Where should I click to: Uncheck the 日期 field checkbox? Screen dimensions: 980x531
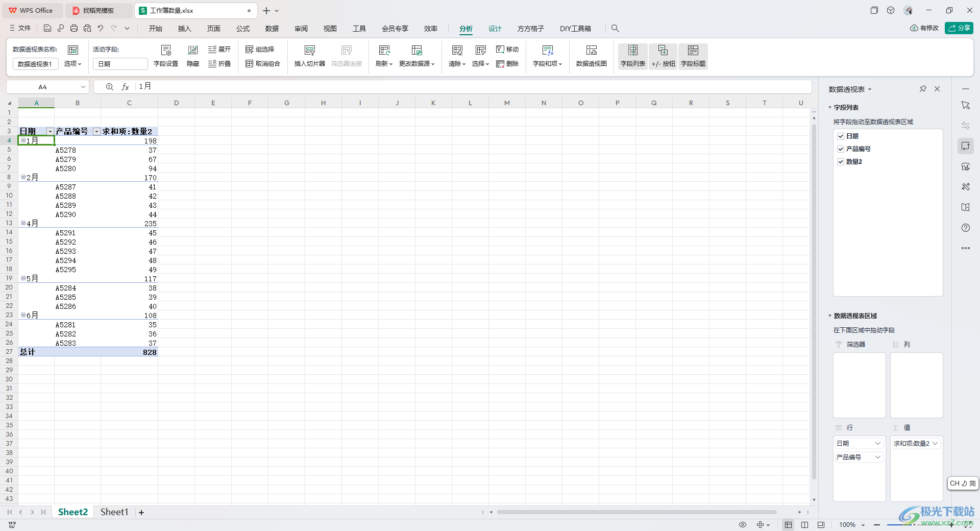click(841, 136)
